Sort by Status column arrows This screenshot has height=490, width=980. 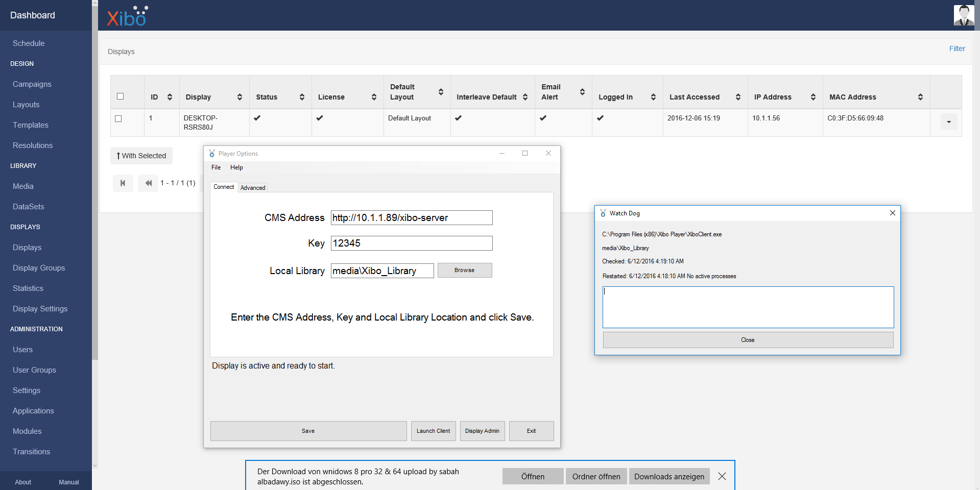click(302, 97)
